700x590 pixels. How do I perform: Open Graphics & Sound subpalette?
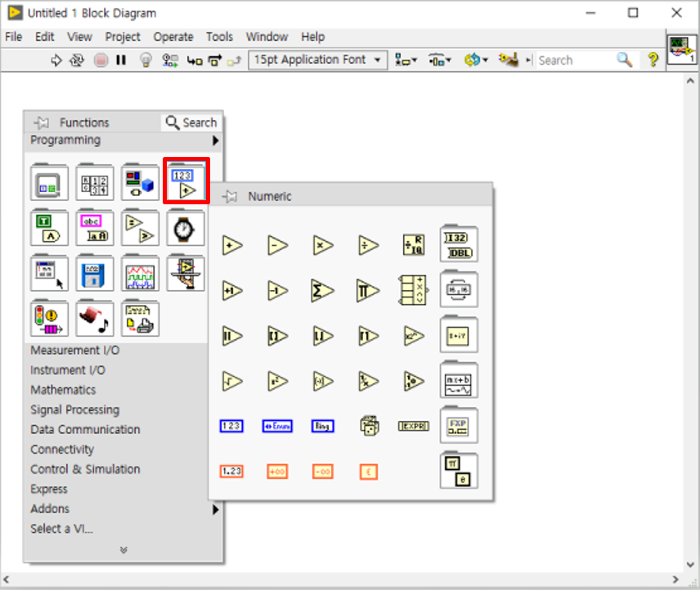pyautogui.click(x=95, y=320)
